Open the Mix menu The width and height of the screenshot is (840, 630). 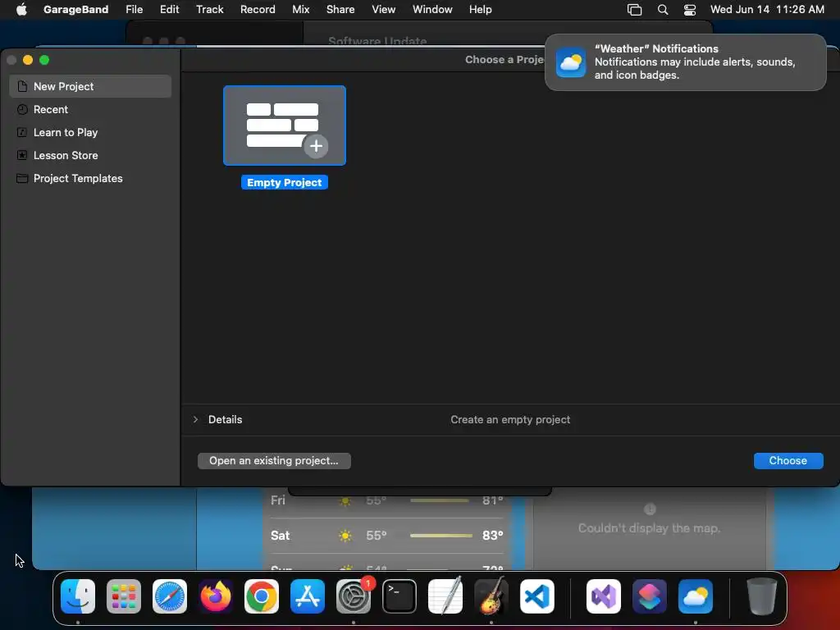(x=300, y=9)
